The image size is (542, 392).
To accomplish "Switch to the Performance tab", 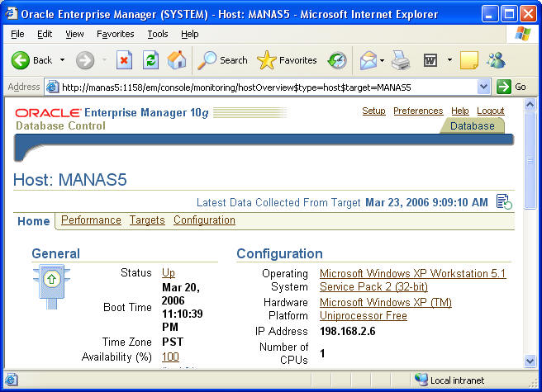I will coord(91,220).
